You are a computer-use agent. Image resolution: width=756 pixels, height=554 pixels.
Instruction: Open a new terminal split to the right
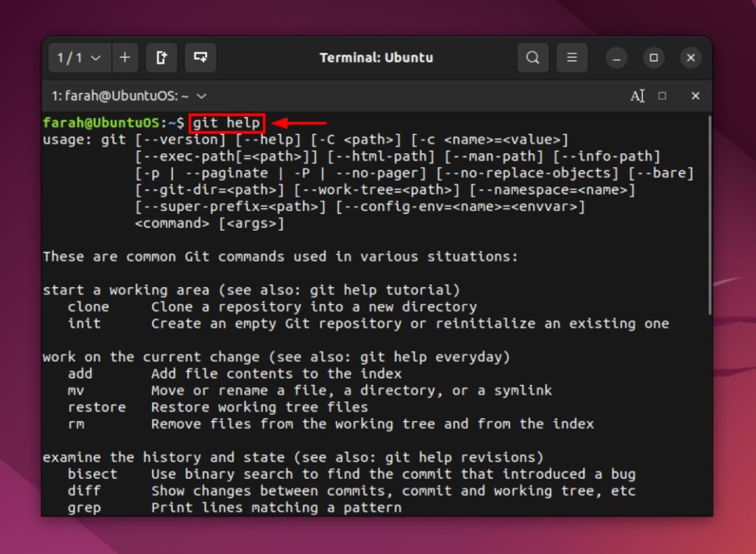(x=162, y=58)
